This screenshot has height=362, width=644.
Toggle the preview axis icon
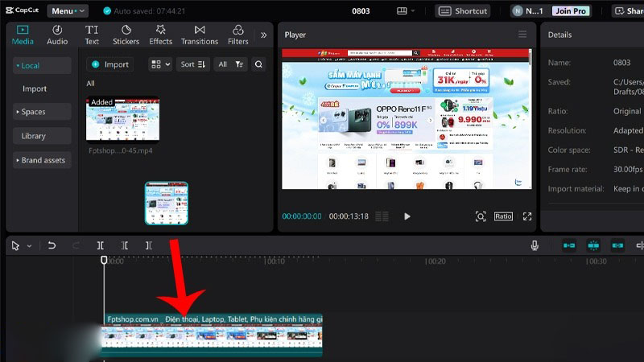(x=640, y=245)
